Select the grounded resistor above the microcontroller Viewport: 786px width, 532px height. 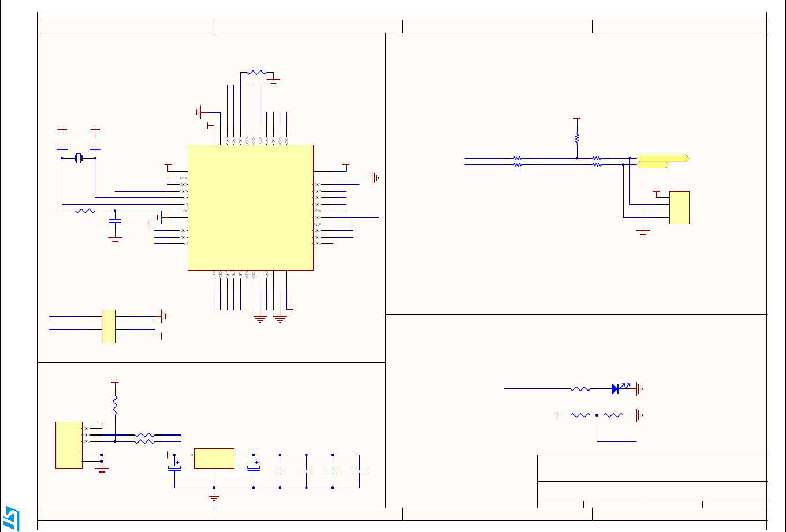coord(256,73)
